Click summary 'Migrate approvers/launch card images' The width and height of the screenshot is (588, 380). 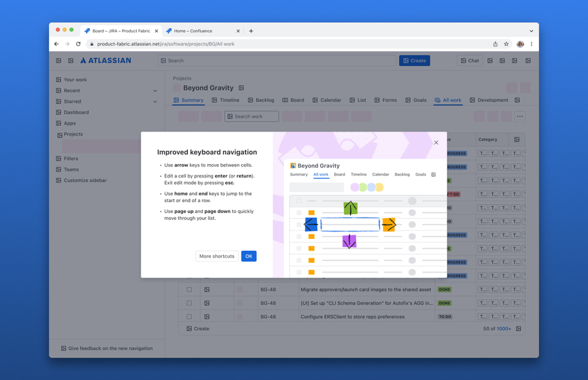366,289
